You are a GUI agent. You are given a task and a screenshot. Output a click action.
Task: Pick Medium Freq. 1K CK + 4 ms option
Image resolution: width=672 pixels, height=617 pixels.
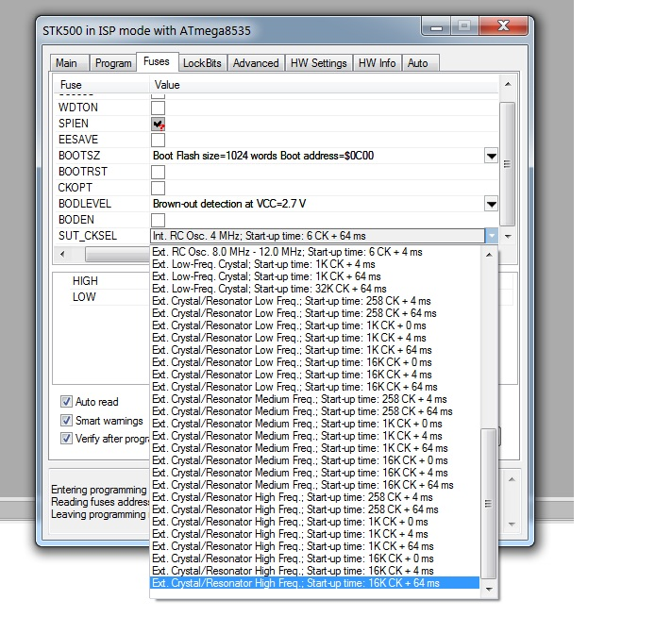[x=315, y=436]
